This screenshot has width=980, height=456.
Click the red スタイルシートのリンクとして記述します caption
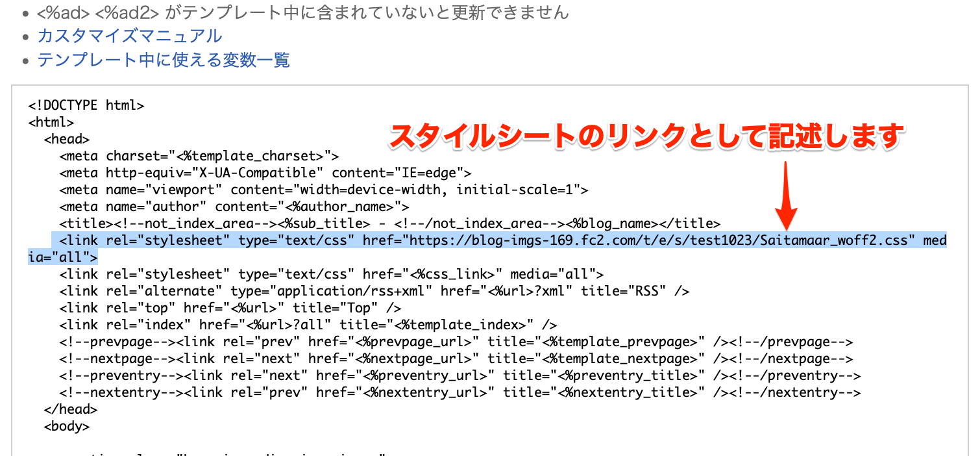click(x=646, y=137)
